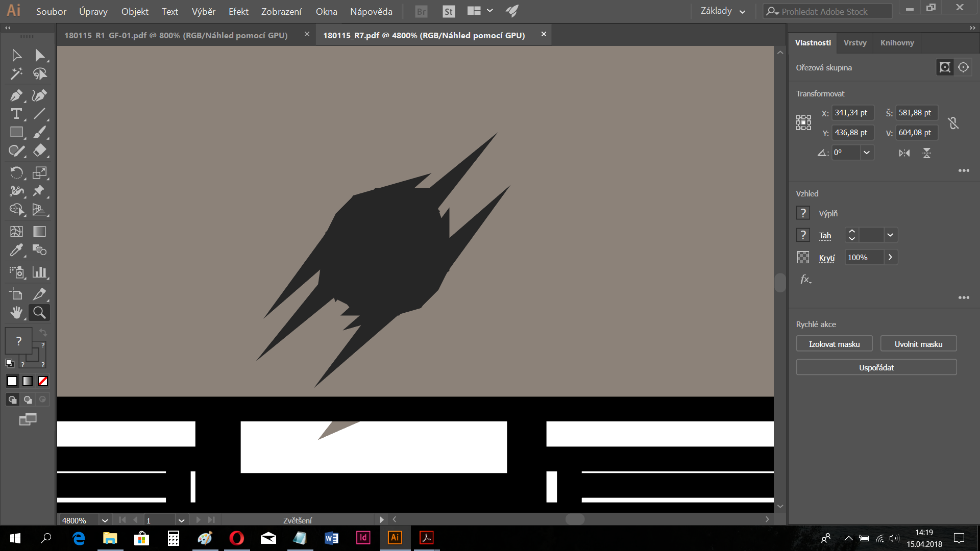Switch to the Knihovny tab
The image size is (980, 551).
coord(897,43)
